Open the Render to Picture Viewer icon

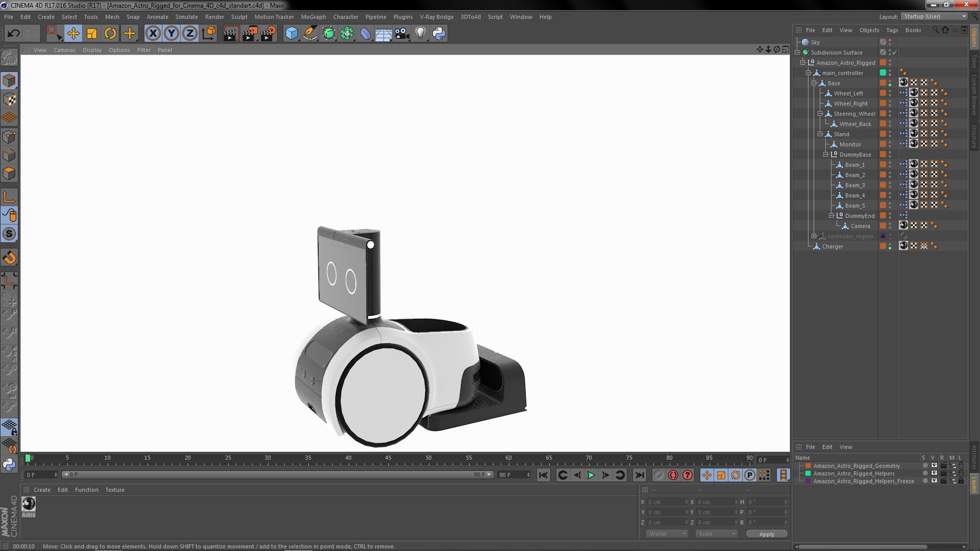pos(249,34)
